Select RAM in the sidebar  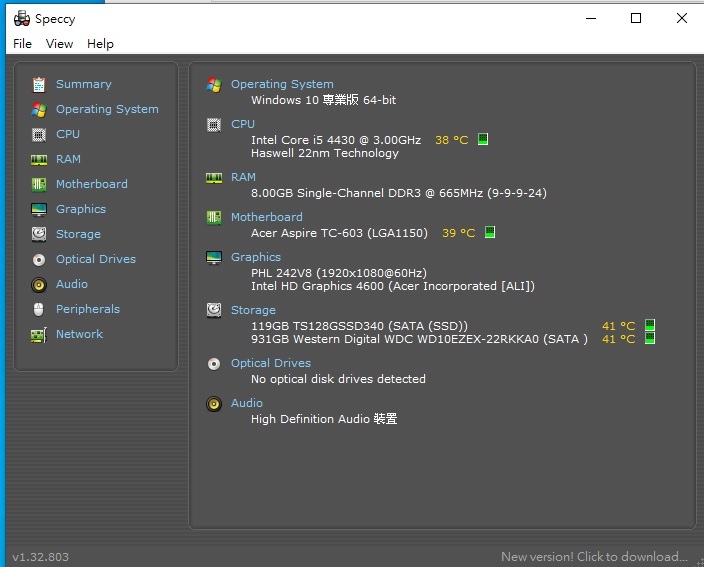click(x=68, y=159)
